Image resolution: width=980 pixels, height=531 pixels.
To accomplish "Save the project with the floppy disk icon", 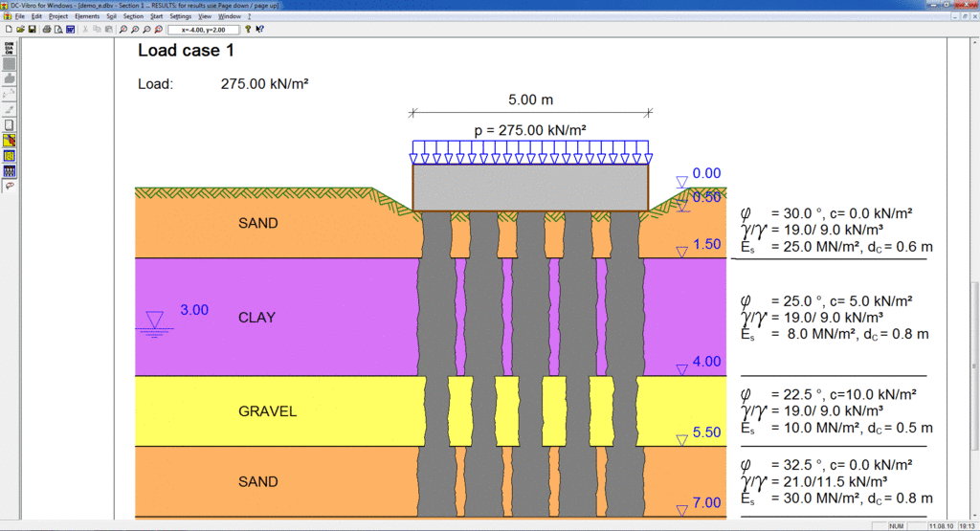I will (x=32, y=30).
